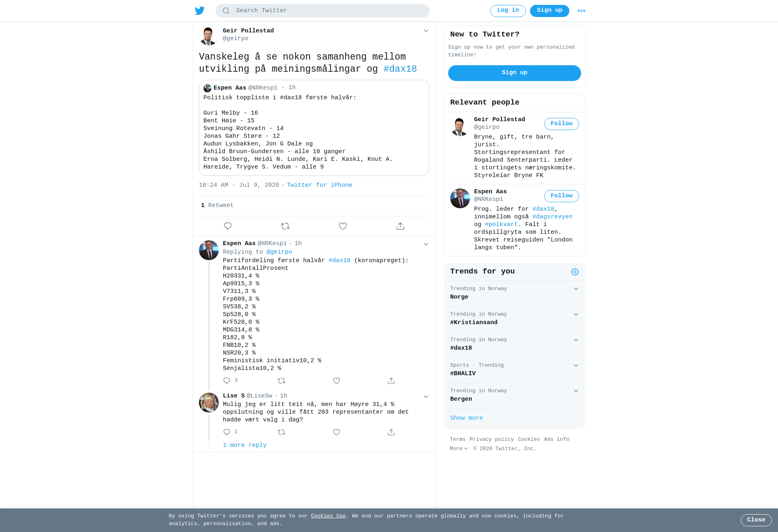This screenshot has width=778, height=532.
Task: Like Geir Pollestad's main tweet
Action: click(343, 226)
